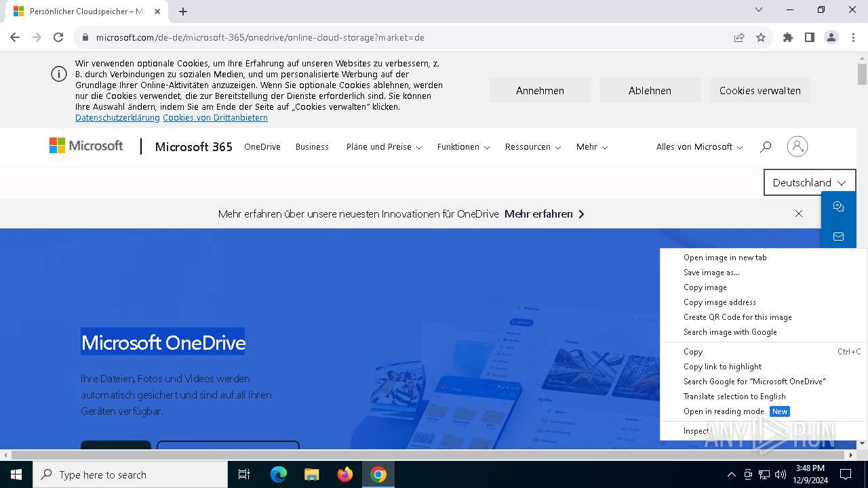Select Copy in context menu

[764, 352]
